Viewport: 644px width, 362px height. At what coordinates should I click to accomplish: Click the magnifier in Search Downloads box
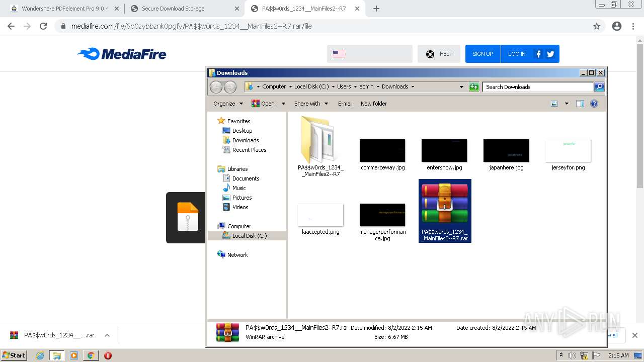599,87
